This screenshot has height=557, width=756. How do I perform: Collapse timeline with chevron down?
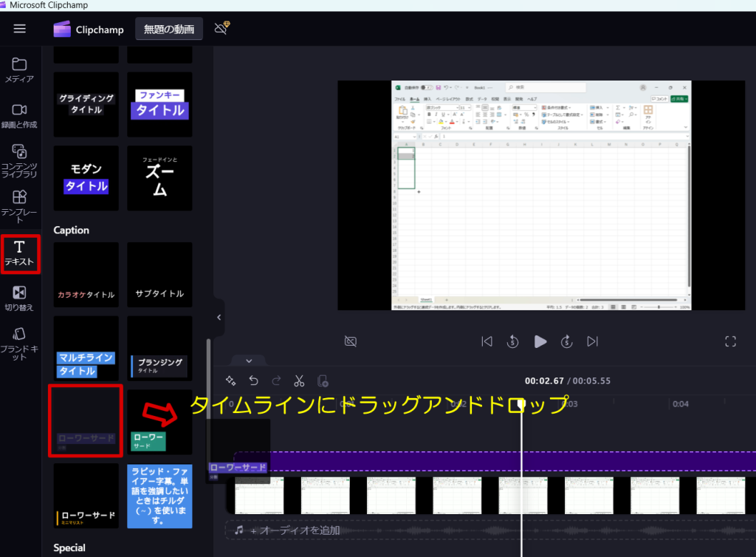point(249,361)
